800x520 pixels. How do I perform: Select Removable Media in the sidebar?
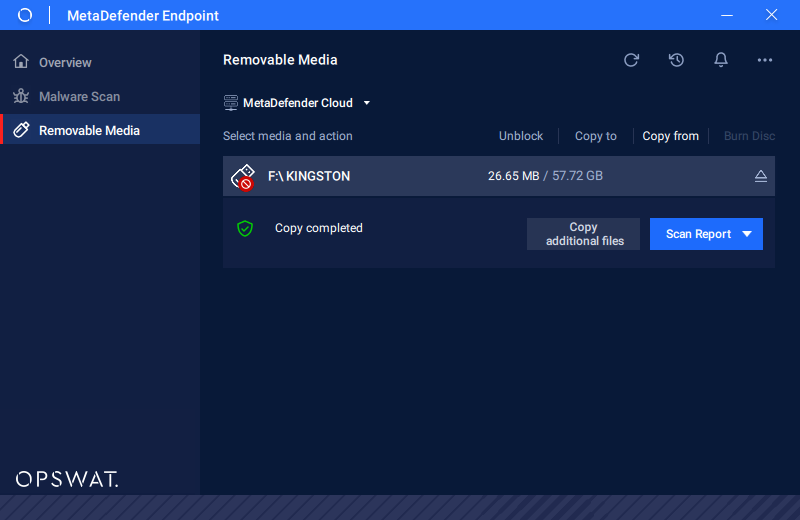(x=101, y=130)
